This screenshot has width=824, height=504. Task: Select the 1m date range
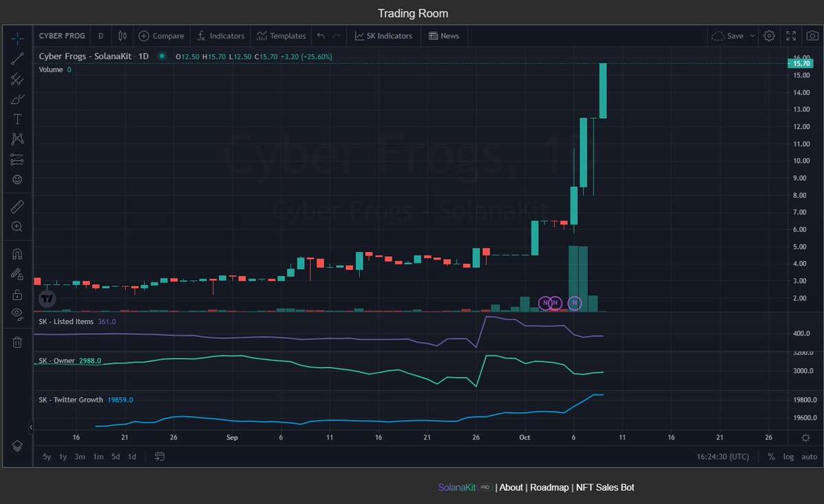[98, 457]
